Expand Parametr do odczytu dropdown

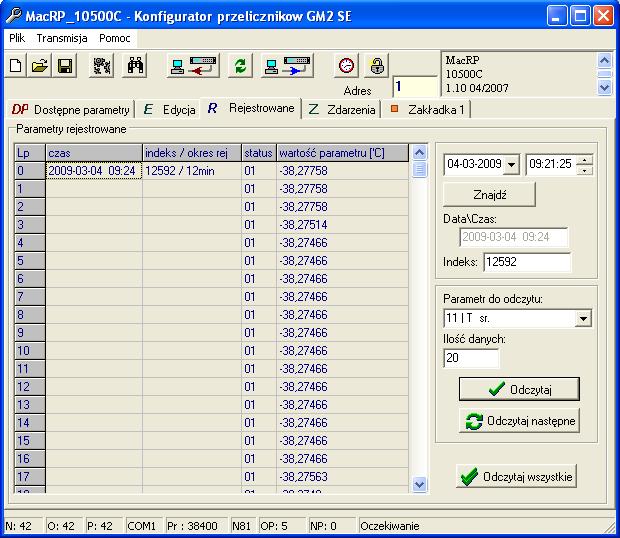(583, 318)
